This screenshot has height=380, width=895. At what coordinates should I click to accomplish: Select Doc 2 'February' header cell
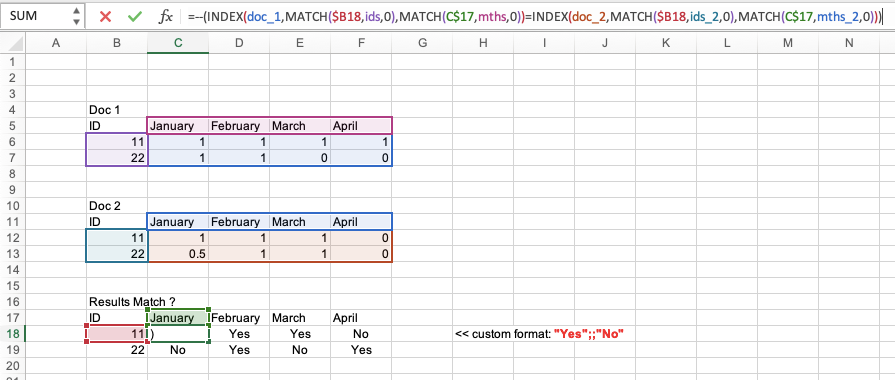click(239, 222)
